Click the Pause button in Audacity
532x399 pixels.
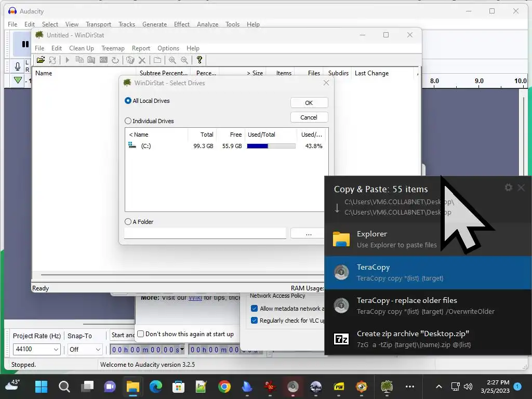coord(25,44)
